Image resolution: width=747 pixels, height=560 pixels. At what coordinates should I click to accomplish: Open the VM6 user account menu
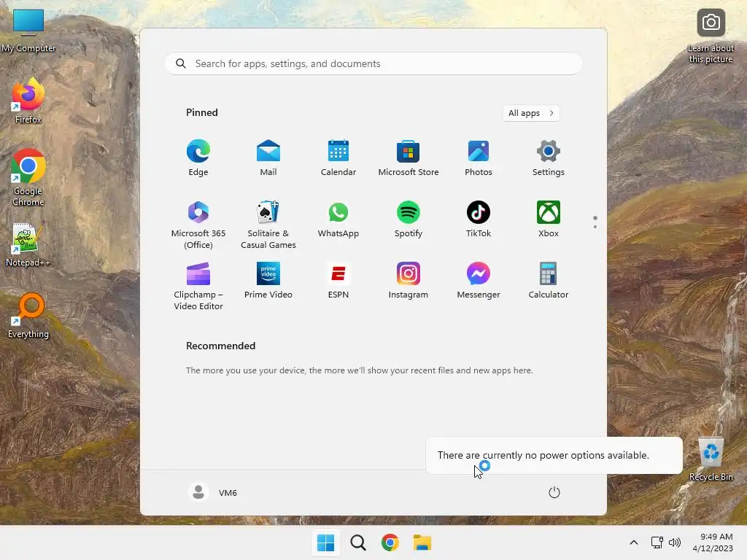coord(212,492)
